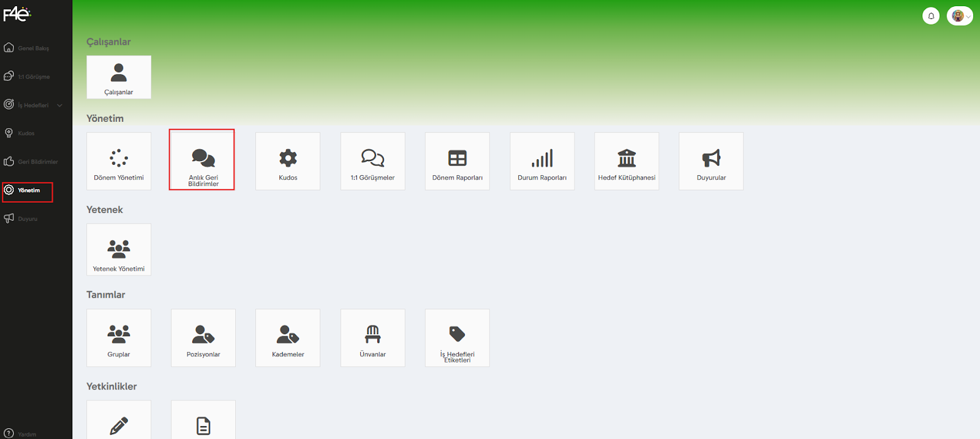
Task: Open the Pozisyonlar tile
Action: (203, 338)
